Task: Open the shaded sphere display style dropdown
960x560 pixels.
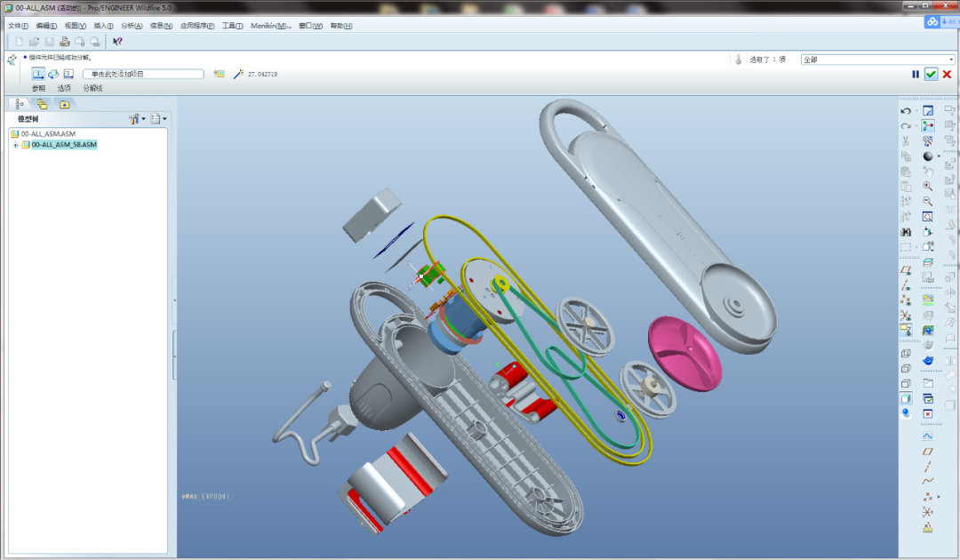Action: (x=938, y=156)
